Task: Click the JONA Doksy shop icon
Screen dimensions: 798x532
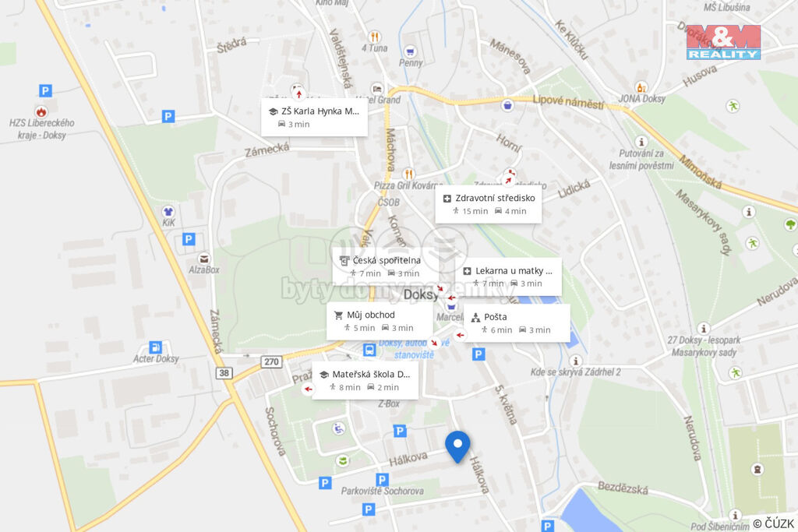Action: click(x=641, y=87)
